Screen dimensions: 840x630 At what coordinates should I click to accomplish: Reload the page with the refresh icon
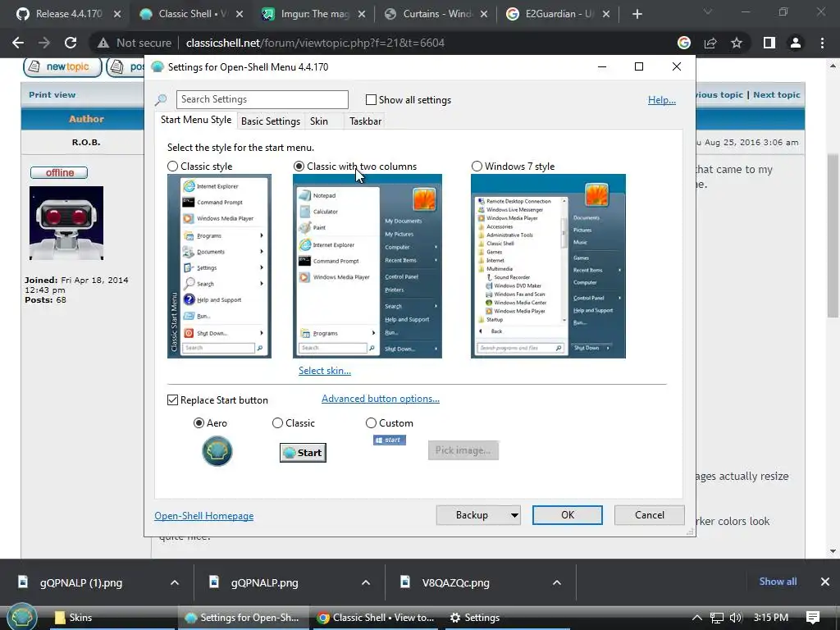(71, 43)
